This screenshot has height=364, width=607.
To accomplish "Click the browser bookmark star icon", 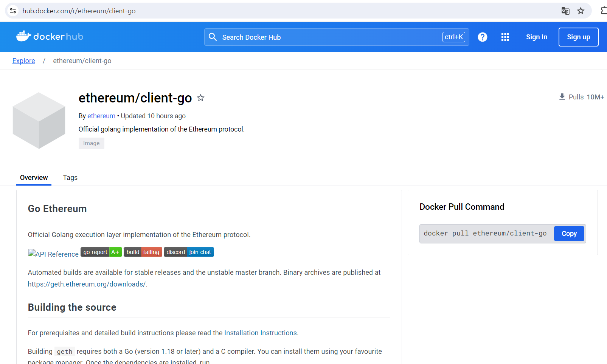I will [x=581, y=11].
